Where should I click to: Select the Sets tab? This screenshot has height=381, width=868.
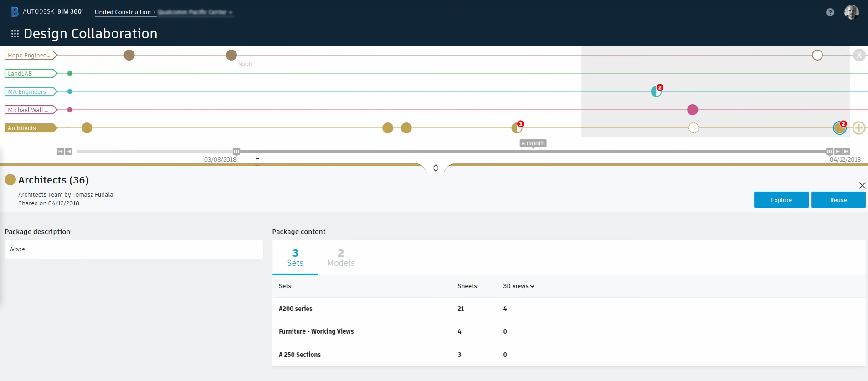(x=295, y=258)
